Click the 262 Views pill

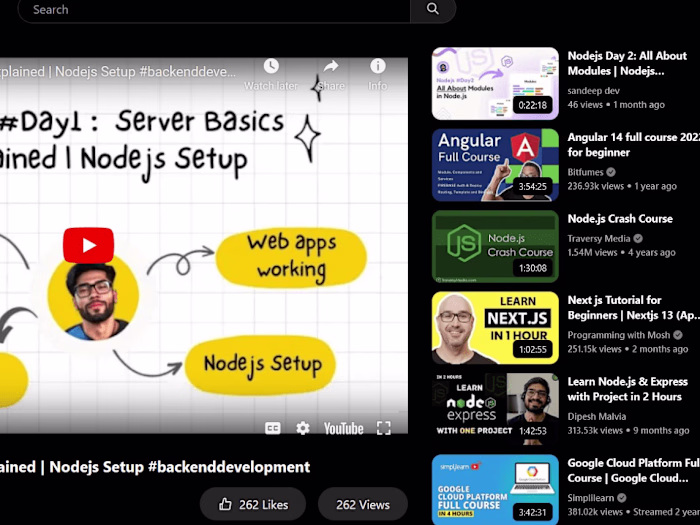click(363, 504)
